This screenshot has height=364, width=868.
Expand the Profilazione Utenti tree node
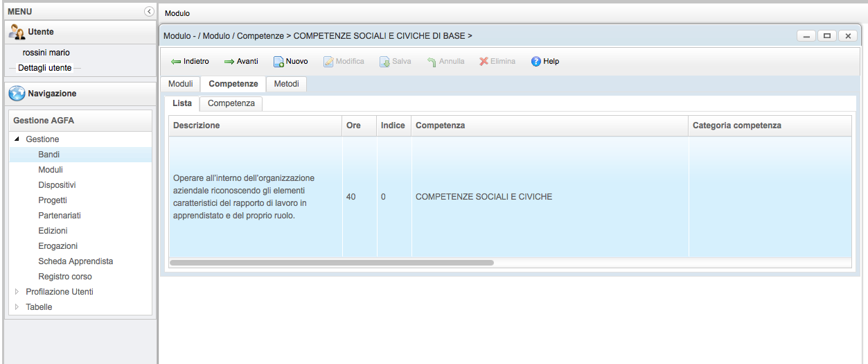click(x=17, y=292)
